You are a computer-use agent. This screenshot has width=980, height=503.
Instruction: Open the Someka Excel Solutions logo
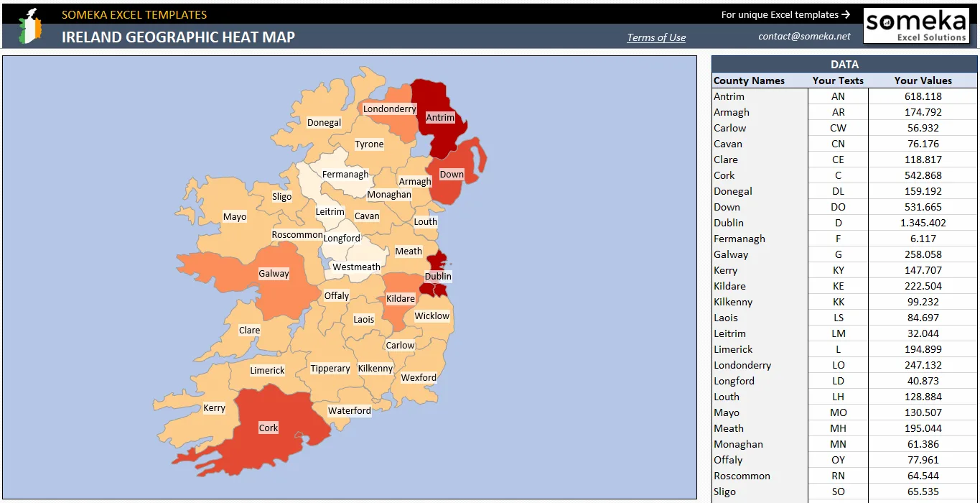[915, 26]
